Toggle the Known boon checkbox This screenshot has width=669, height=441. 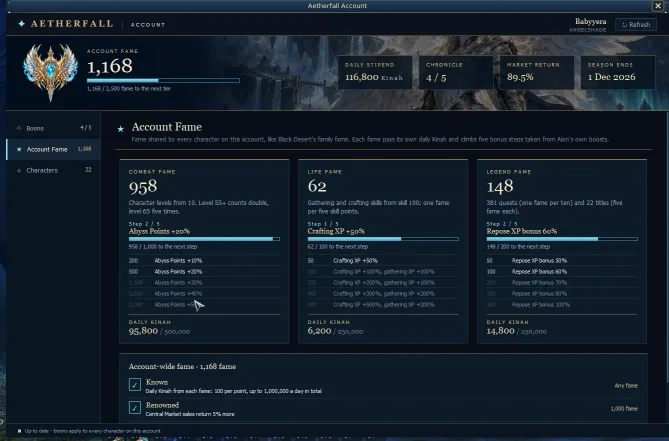click(135, 385)
